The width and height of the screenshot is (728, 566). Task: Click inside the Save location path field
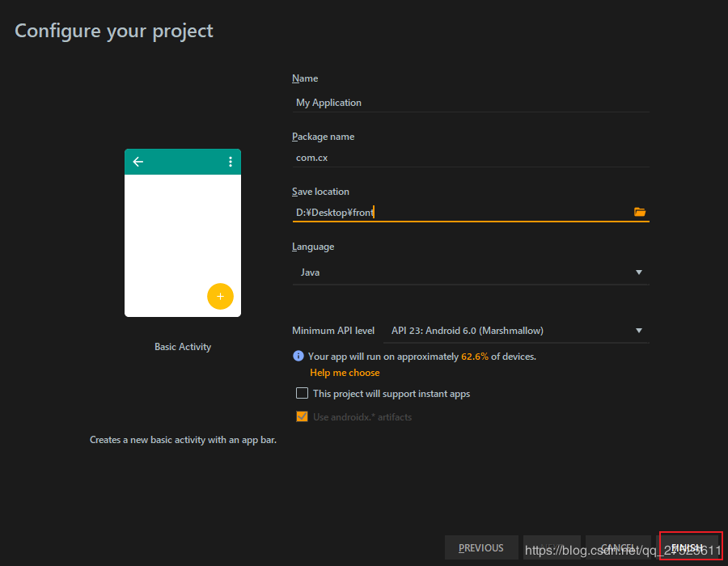pyautogui.click(x=461, y=213)
